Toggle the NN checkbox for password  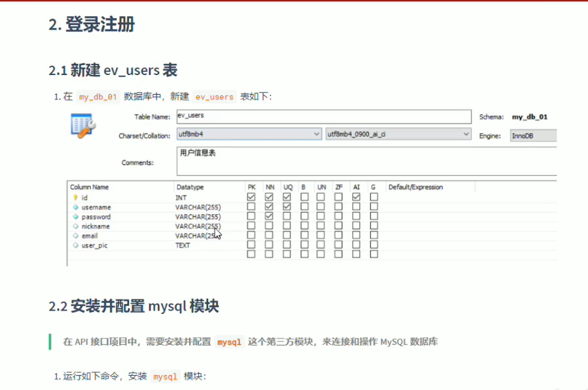(x=269, y=216)
